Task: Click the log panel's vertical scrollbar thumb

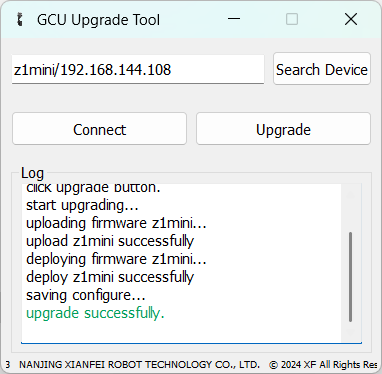Action: click(350, 277)
